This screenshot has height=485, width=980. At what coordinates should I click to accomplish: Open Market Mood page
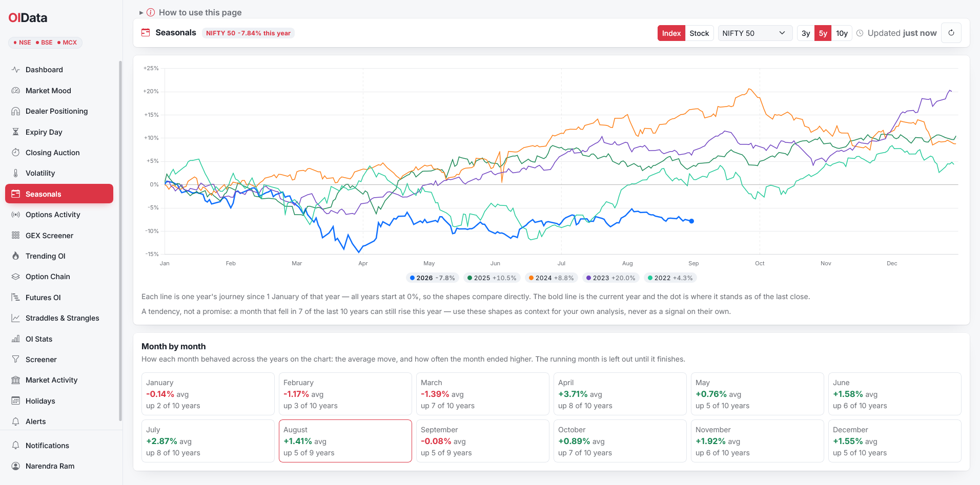click(x=59, y=91)
